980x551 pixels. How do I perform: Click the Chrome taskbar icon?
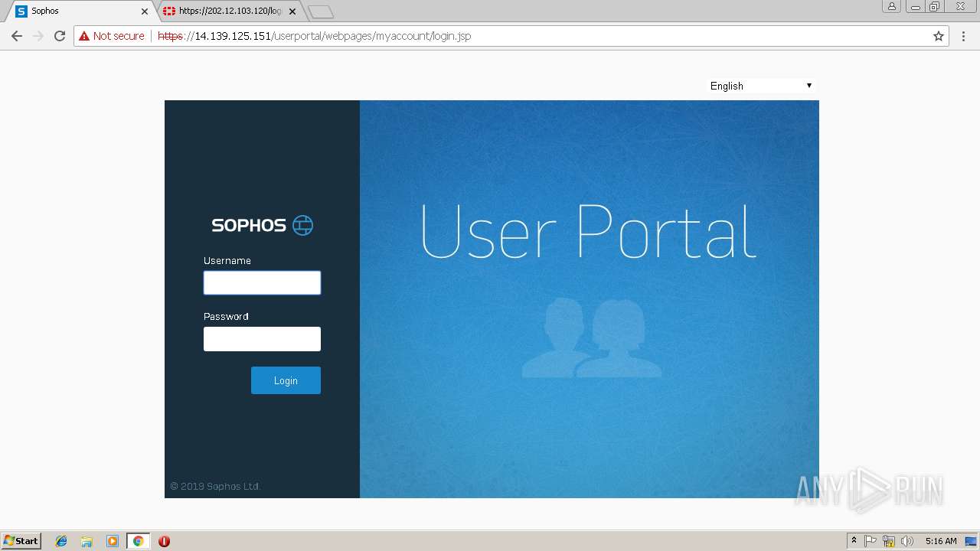pos(138,541)
